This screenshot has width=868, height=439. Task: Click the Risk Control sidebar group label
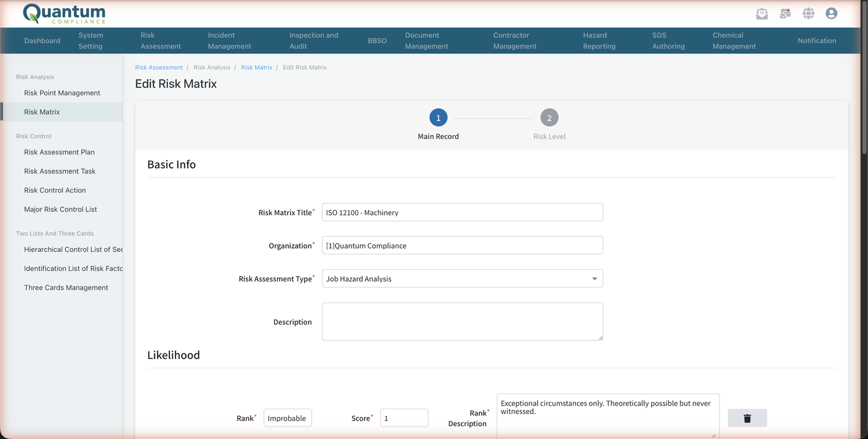(x=33, y=136)
